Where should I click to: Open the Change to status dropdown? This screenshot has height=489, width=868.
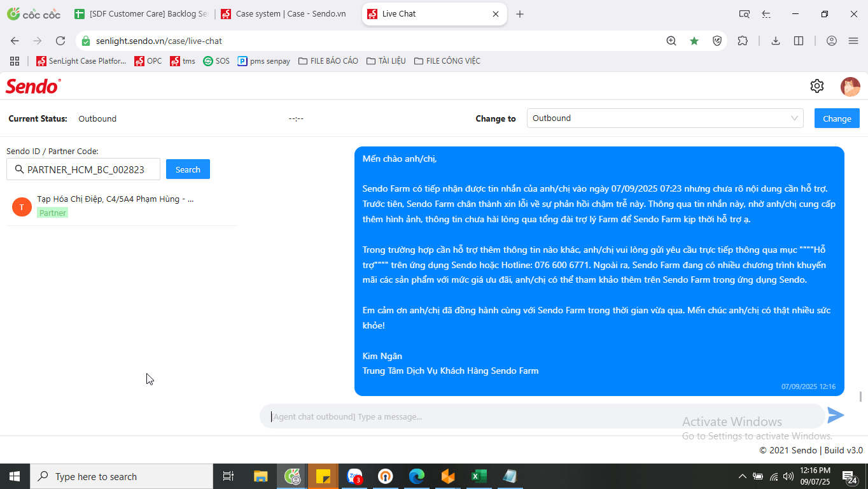665,118
